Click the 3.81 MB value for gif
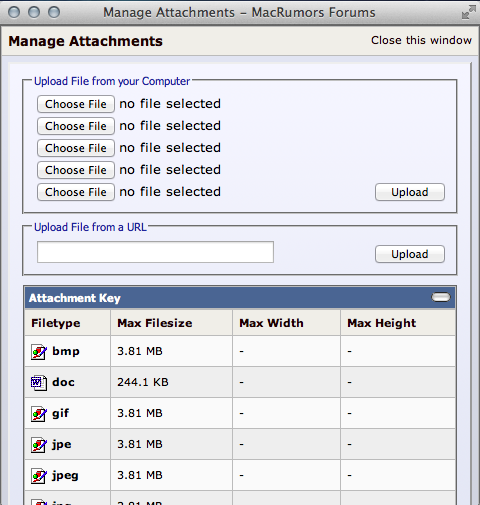Viewport: 480px width, 505px height. 140,413
